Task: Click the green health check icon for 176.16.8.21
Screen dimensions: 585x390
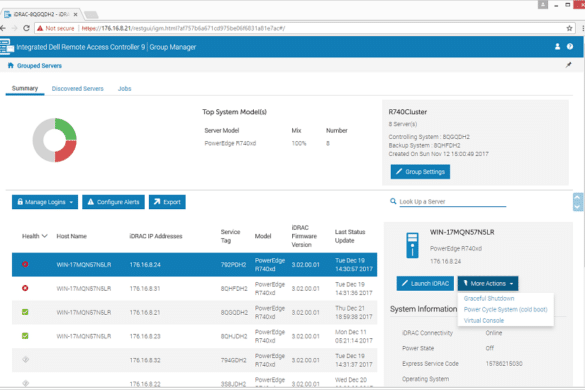Action: pyautogui.click(x=25, y=312)
